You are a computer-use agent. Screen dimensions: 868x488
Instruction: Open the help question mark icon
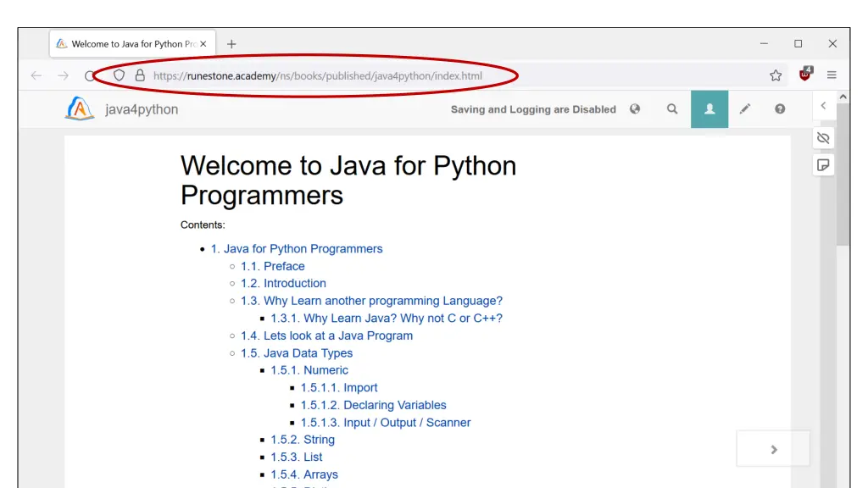[780, 109]
